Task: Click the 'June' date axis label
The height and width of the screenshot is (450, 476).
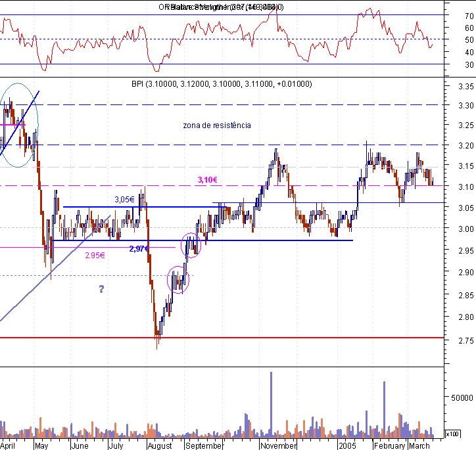Action: pyautogui.click(x=80, y=445)
